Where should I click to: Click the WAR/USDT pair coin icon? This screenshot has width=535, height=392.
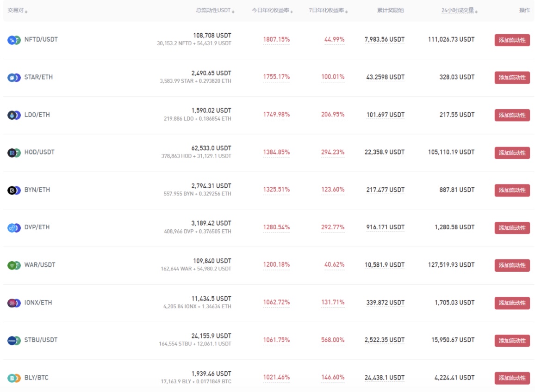(14, 265)
